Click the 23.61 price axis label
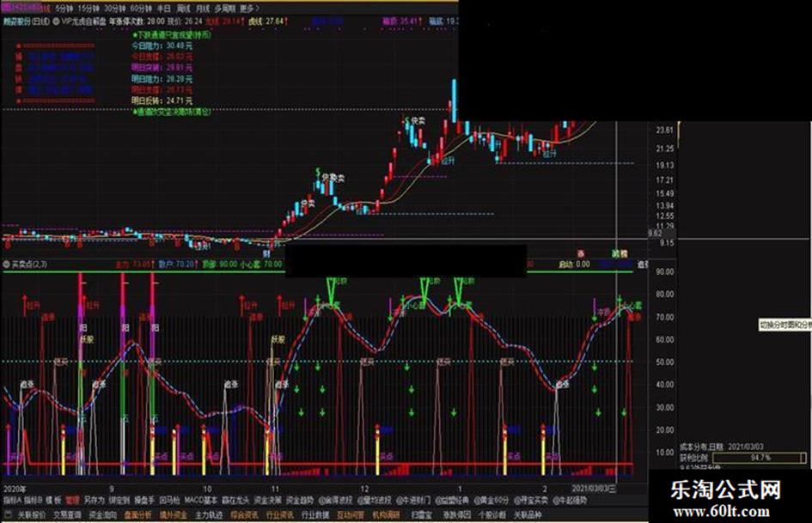 [x=664, y=130]
